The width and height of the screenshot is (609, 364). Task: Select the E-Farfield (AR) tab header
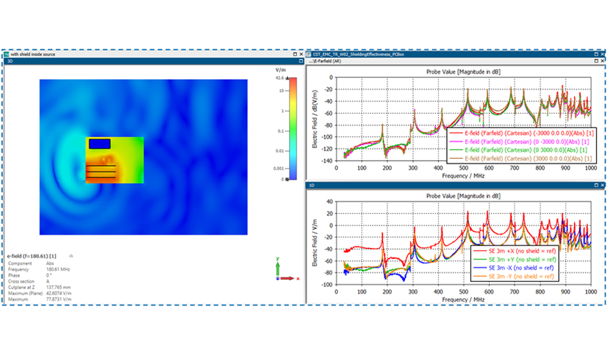point(326,62)
